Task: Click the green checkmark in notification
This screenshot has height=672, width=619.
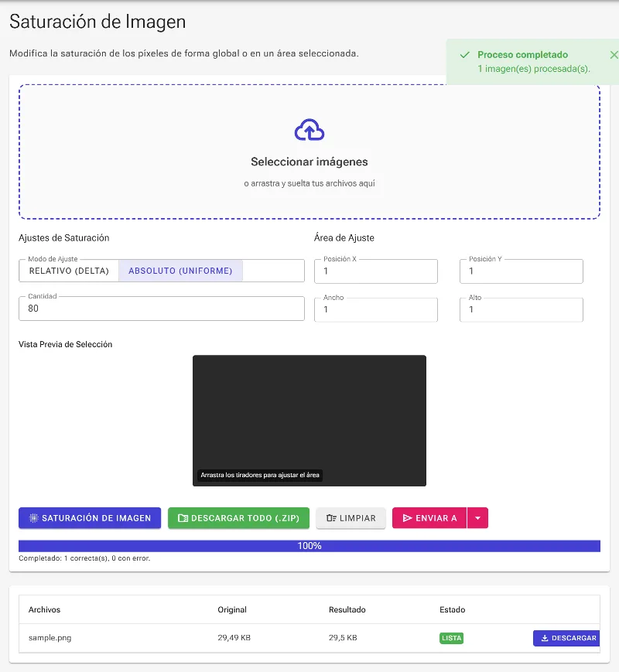Action: coord(464,55)
